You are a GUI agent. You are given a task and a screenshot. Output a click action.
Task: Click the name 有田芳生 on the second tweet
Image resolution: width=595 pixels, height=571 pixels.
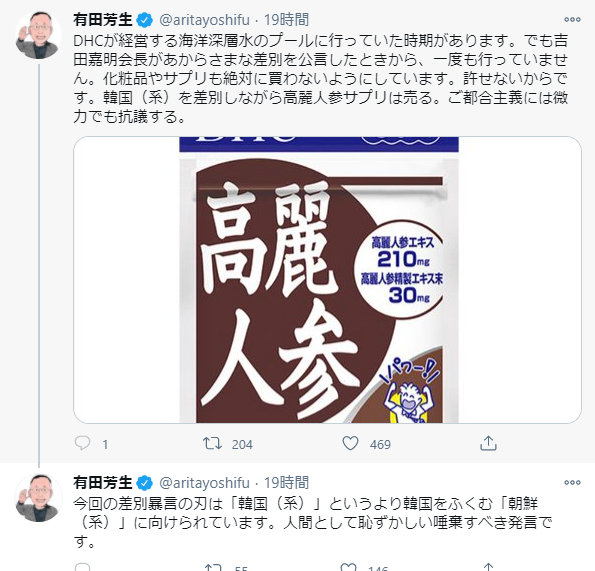click(103, 483)
